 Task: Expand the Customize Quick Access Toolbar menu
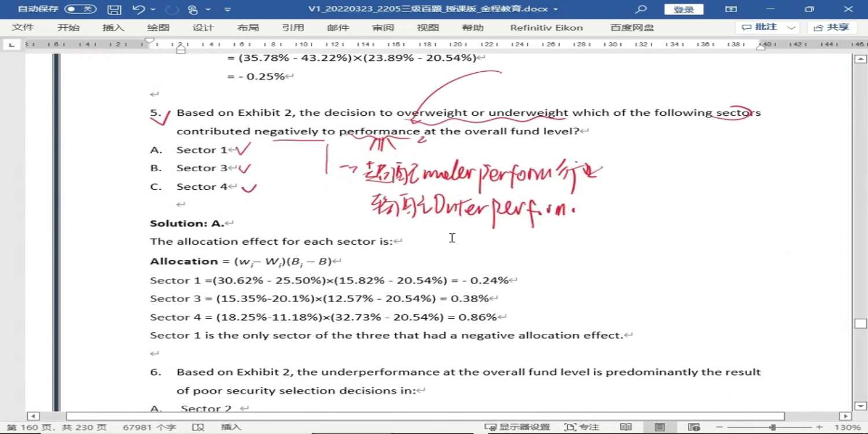227,10
